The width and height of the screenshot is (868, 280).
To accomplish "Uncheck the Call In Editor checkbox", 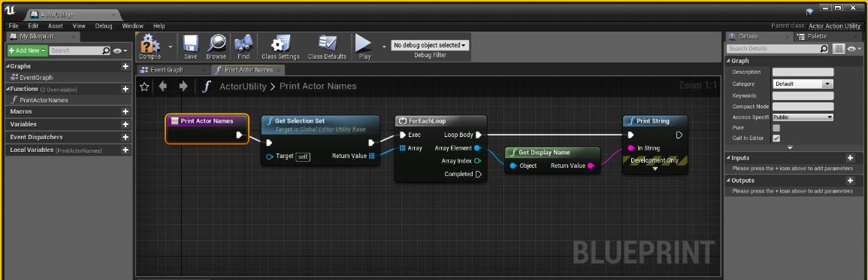I will point(776,138).
